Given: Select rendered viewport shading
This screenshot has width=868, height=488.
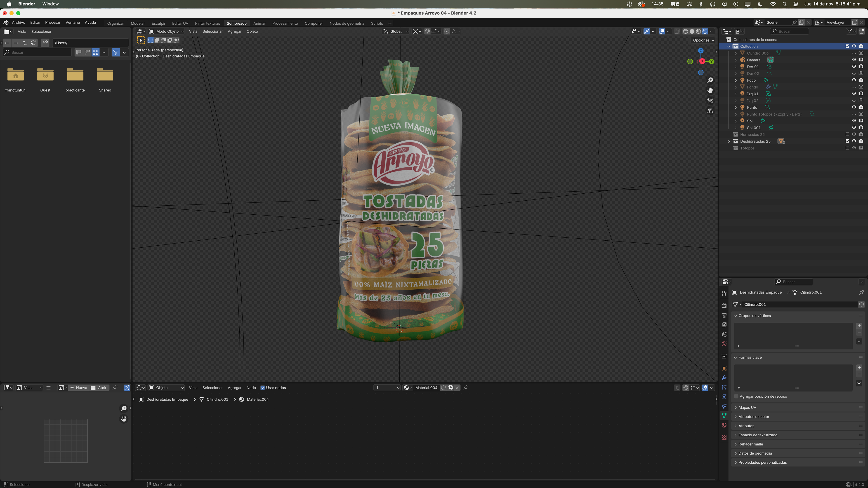Looking at the screenshot, I should click(705, 31).
